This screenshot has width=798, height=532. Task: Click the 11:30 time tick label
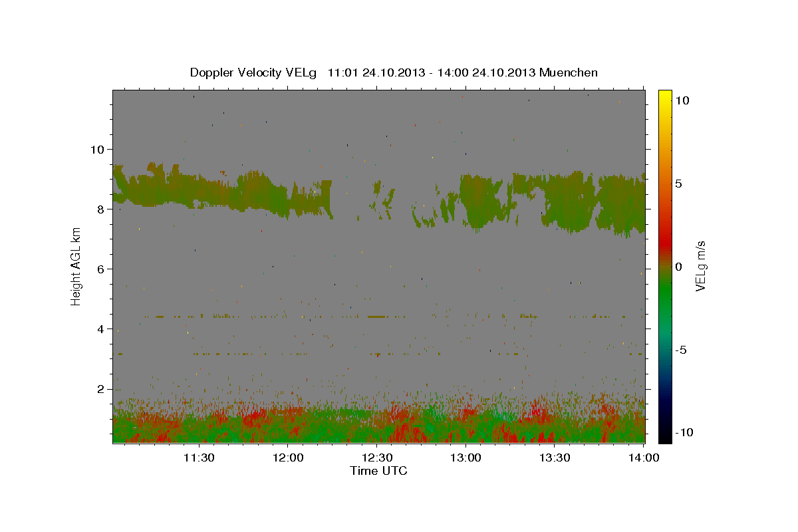199,458
